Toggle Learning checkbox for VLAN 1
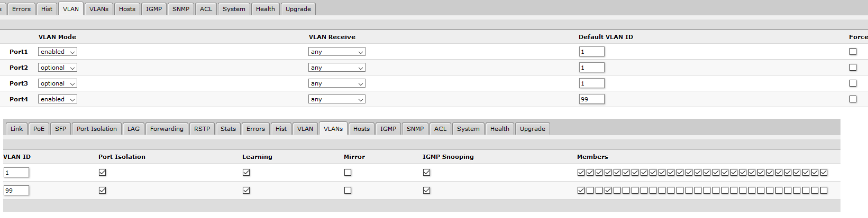The image size is (868, 218). 246,173
